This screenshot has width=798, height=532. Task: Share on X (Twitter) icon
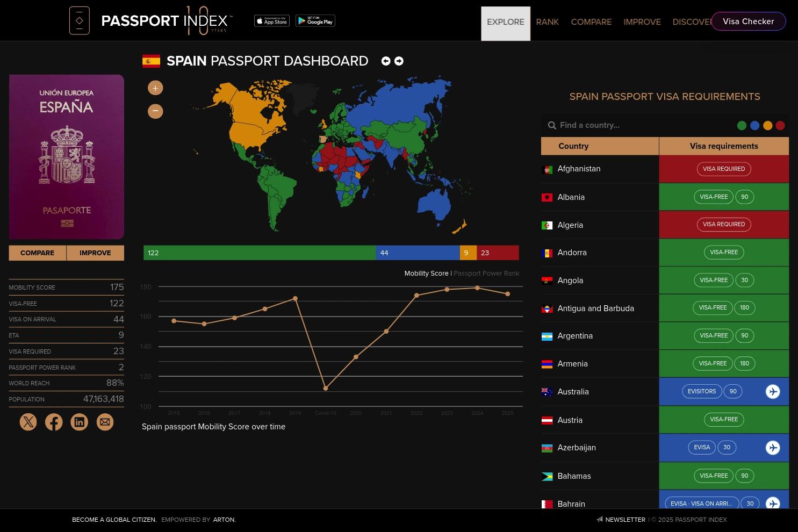(x=28, y=422)
